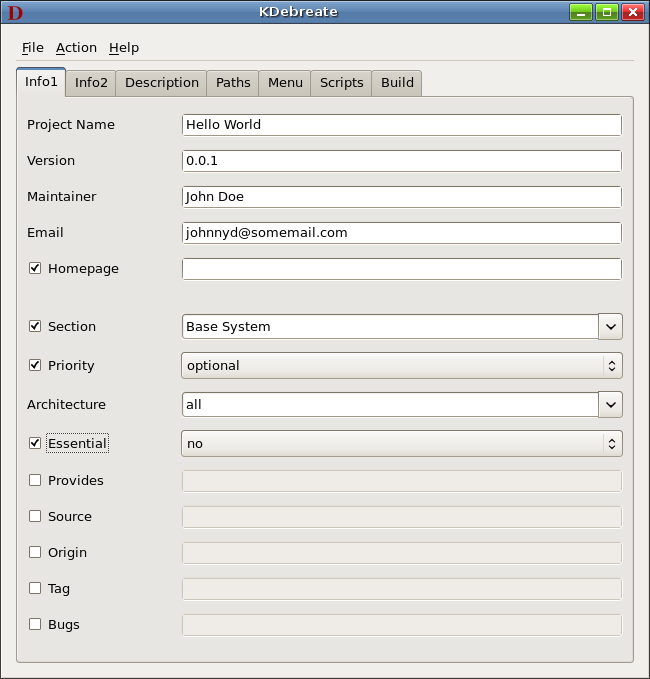The image size is (650, 679).
Task: Click the empty Homepage text field
Action: tap(402, 268)
